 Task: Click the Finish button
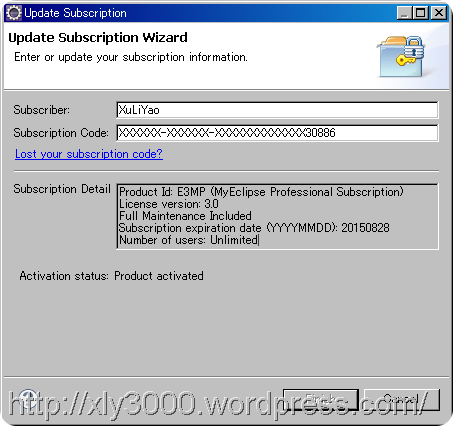pyautogui.click(x=321, y=400)
